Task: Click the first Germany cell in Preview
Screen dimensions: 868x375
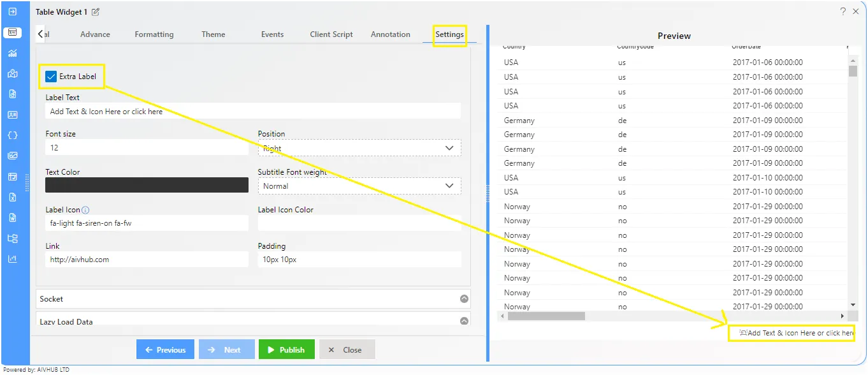Action: pos(519,120)
